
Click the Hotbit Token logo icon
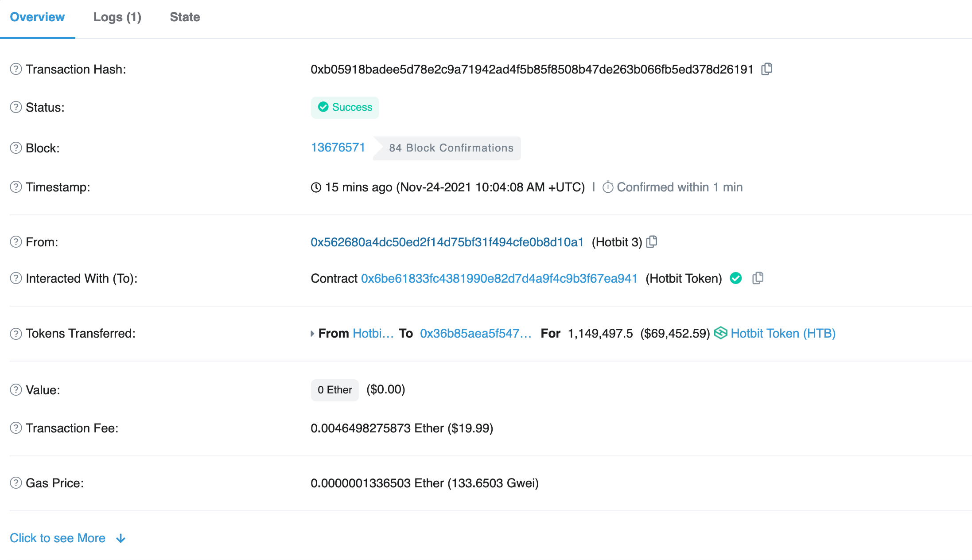[x=721, y=333]
